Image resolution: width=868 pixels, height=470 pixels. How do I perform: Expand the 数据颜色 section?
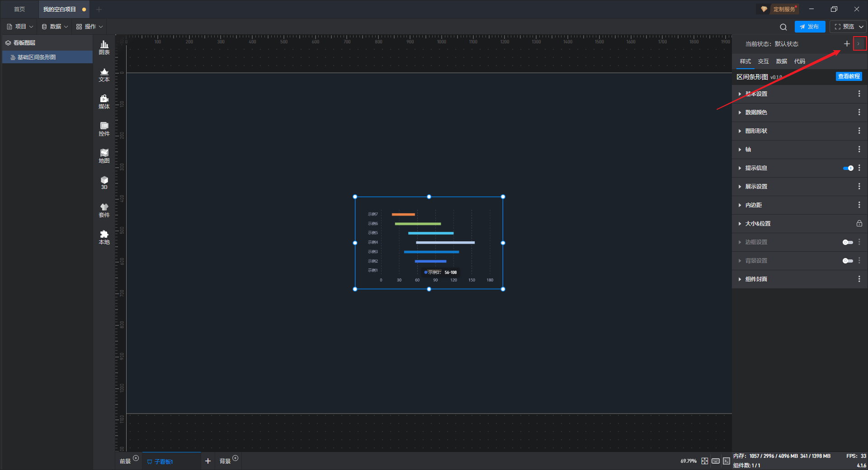(x=756, y=113)
